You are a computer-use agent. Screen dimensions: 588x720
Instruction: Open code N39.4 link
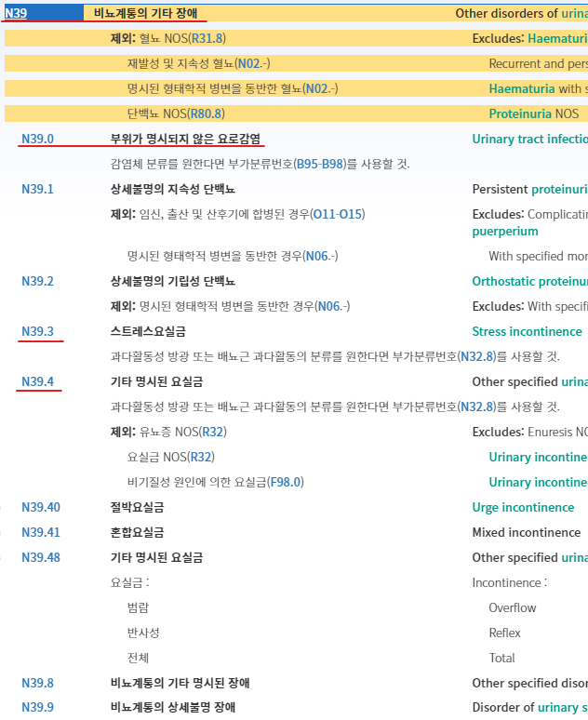tap(37, 381)
